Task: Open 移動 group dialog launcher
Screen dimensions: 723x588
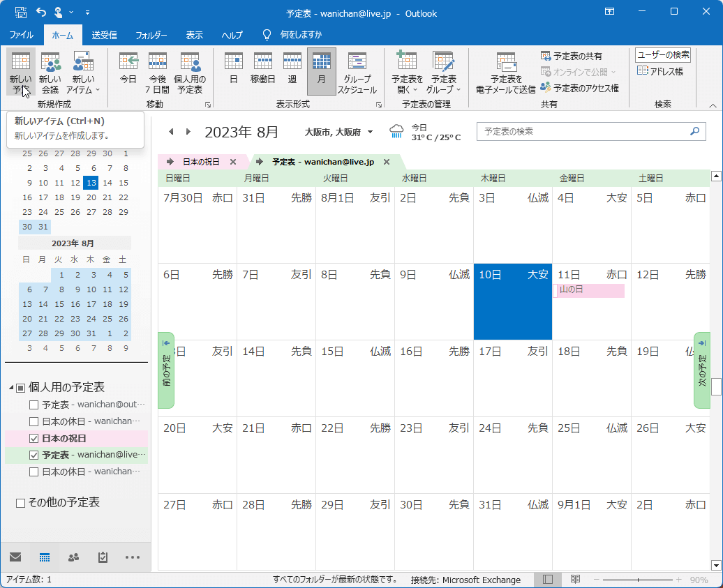Action: pos(208,105)
